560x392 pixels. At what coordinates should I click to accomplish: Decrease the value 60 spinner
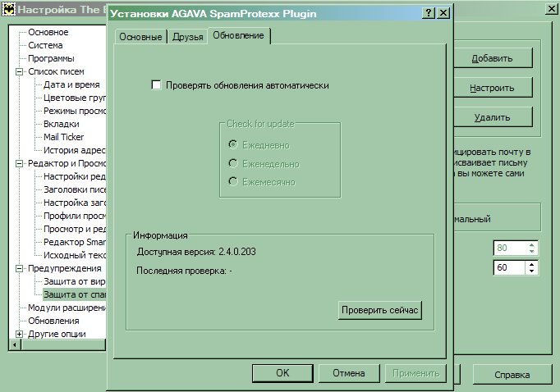point(532,271)
